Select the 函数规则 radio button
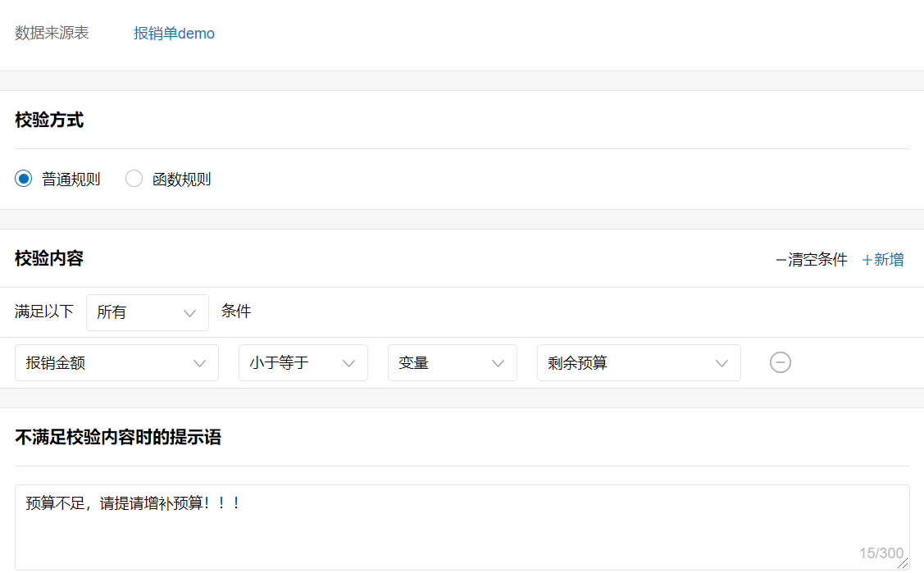924x573 pixels. coord(134,179)
